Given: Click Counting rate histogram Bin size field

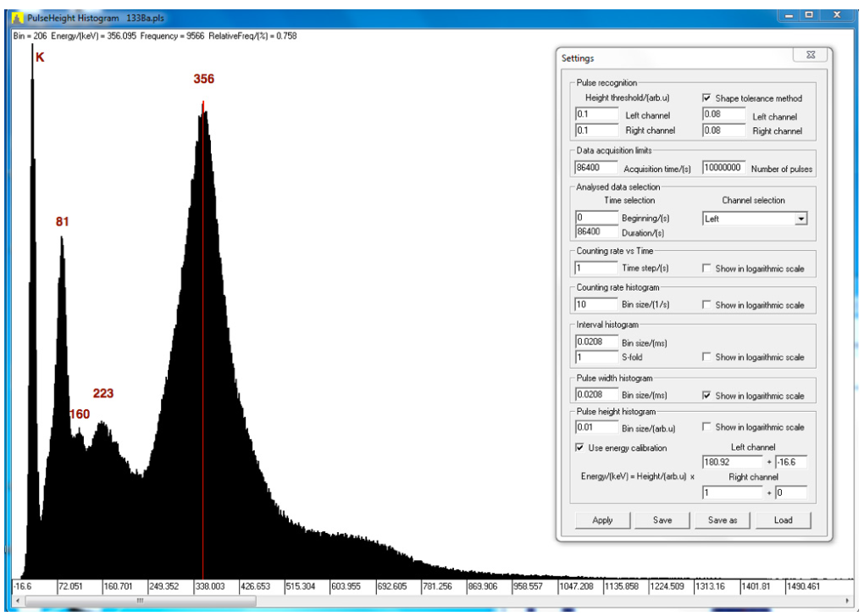Looking at the screenshot, I should [596, 304].
